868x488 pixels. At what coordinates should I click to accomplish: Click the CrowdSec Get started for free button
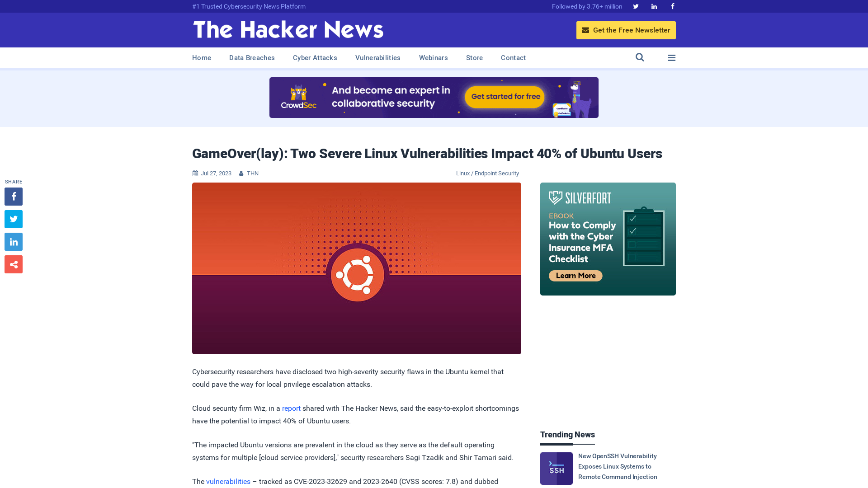click(505, 97)
